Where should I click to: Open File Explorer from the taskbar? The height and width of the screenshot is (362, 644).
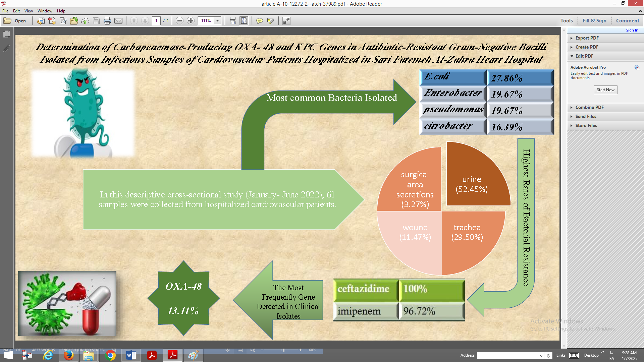89,355
